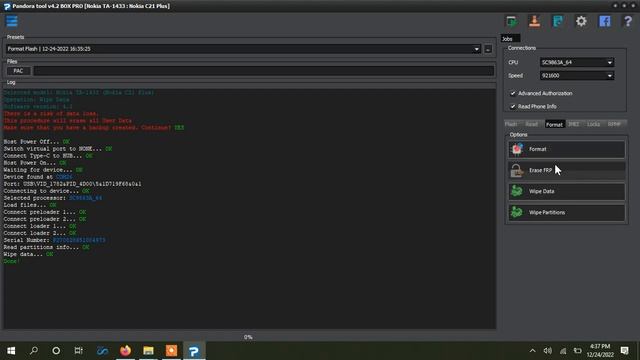Expand the Presets dropdown
The image size is (640, 360).
(477, 49)
